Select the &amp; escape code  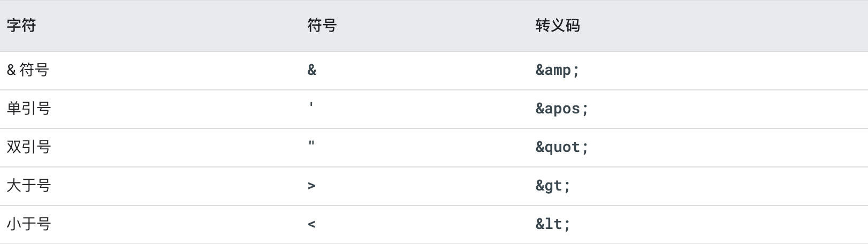pos(558,70)
